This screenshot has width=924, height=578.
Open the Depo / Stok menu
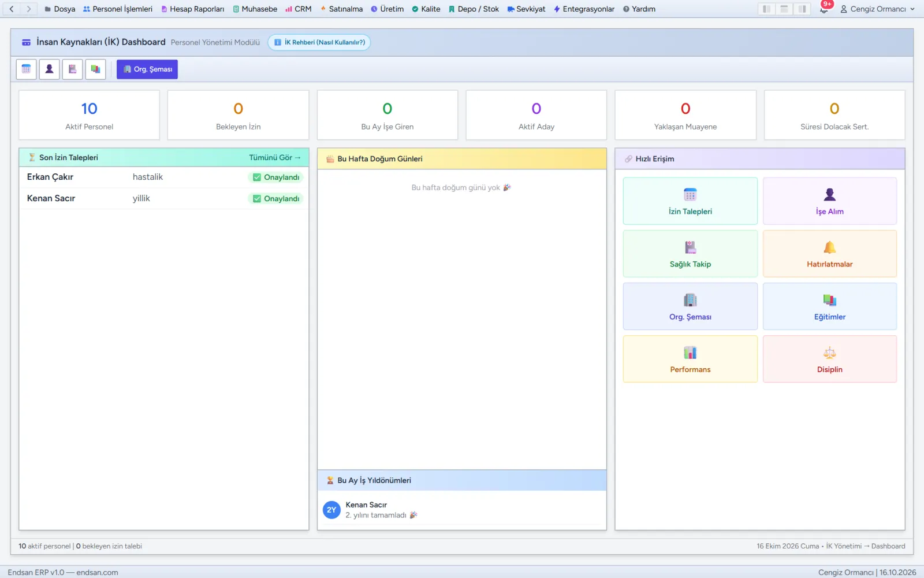[474, 9]
